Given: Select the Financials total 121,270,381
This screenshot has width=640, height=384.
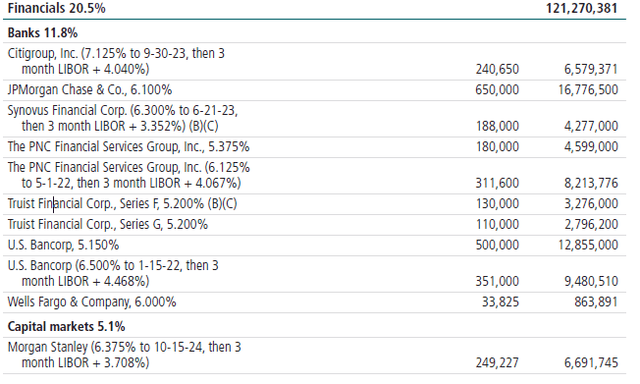Looking at the screenshot, I should pyautogui.click(x=582, y=8).
